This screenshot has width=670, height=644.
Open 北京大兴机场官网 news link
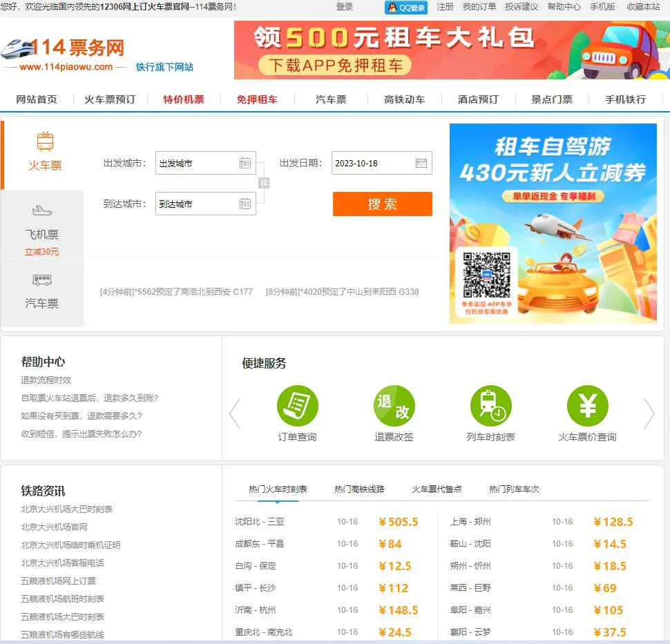(x=54, y=527)
